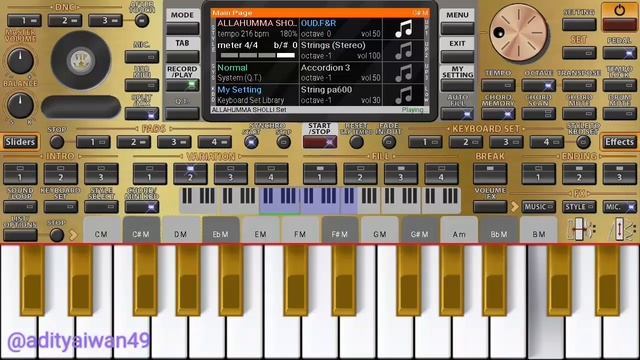Toggle the After Touch knob
The height and width of the screenshot is (360, 640).
pyautogui.click(x=142, y=20)
